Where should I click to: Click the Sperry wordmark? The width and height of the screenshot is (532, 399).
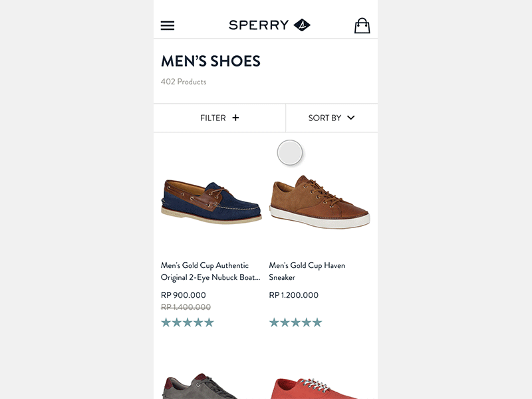[259, 25]
